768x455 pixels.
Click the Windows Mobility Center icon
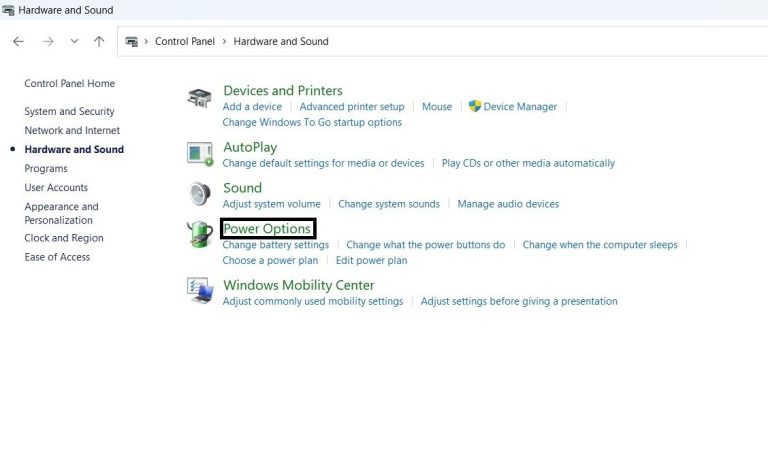coord(200,291)
